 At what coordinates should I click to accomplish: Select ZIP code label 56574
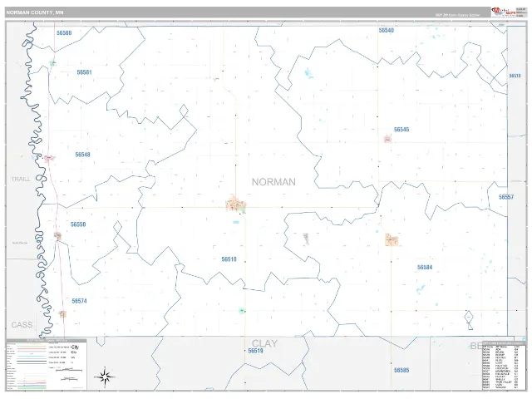pos(80,301)
